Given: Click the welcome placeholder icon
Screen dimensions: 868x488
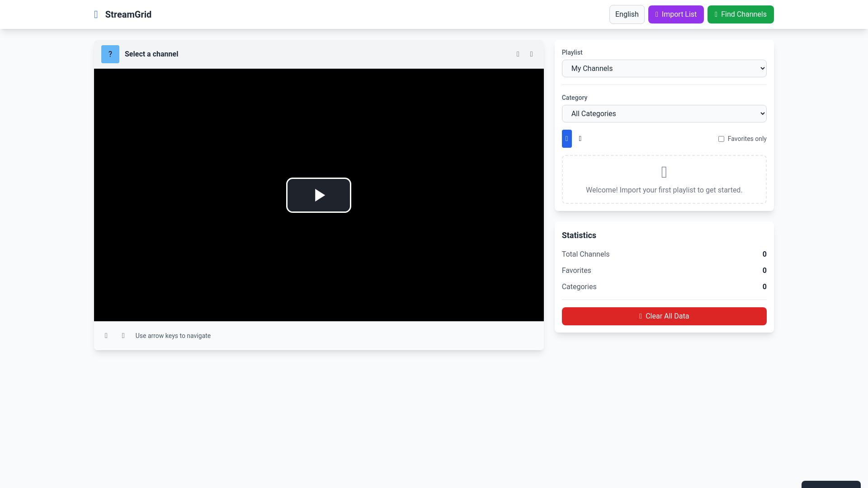Looking at the screenshot, I should pos(664,172).
